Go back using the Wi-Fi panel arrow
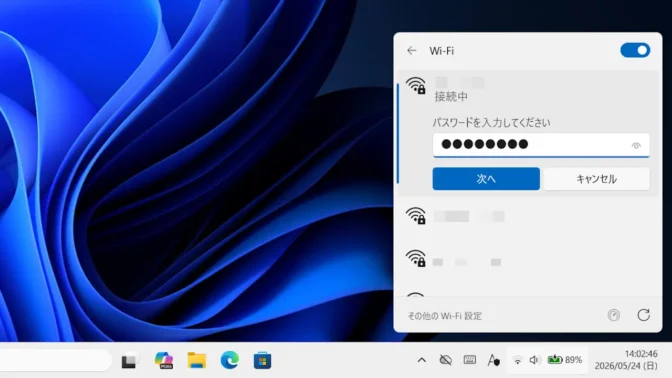This screenshot has width=672, height=378. click(411, 51)
